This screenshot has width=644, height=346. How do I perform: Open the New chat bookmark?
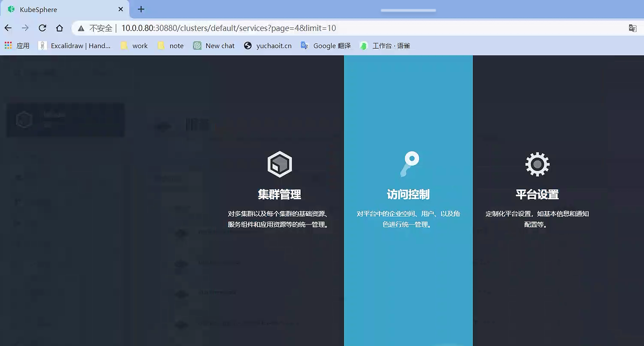point(214,46)
